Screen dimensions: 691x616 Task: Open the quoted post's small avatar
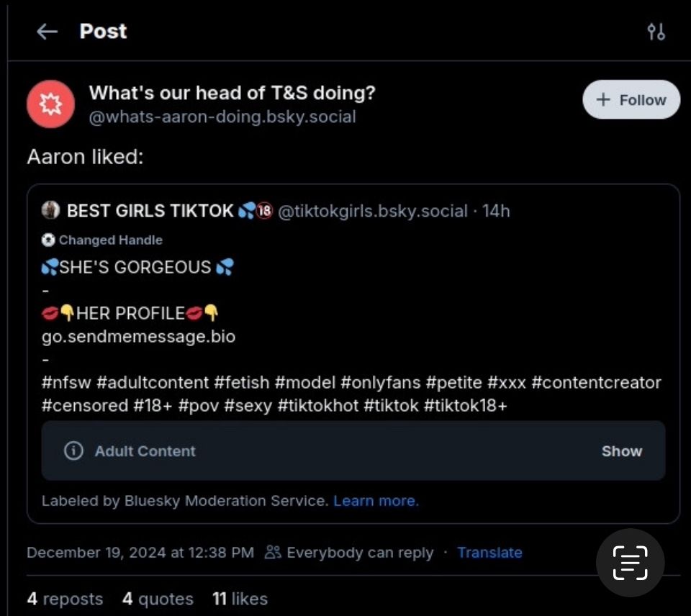point(50,210)
